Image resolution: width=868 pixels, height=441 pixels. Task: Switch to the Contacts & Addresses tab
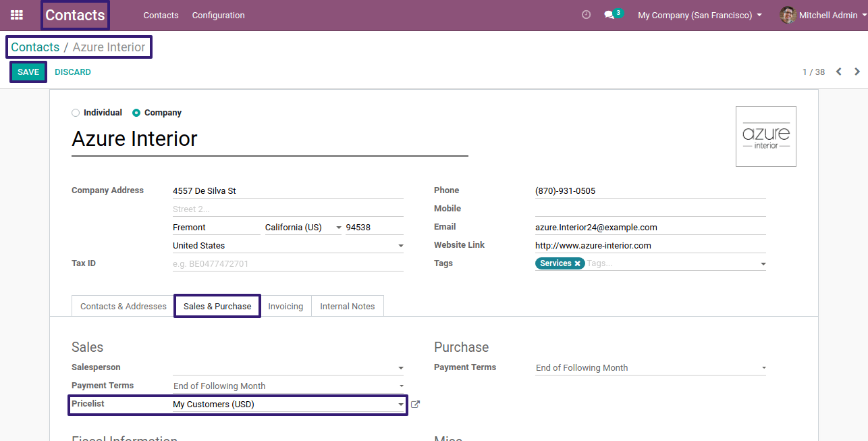[123, 306]
